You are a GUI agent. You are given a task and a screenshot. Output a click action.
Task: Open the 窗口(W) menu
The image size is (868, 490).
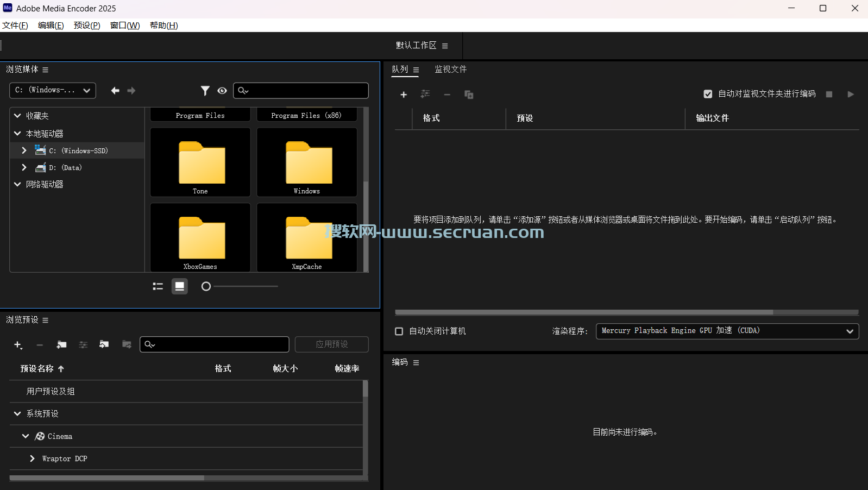click(125, 26)
